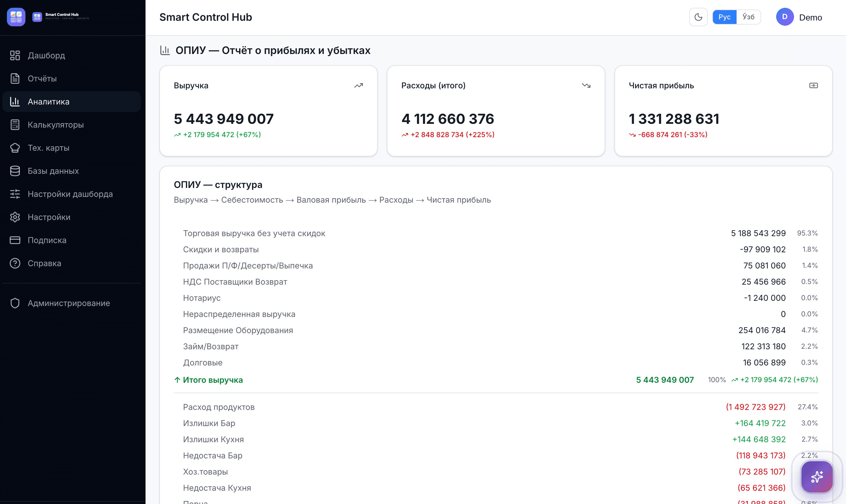Viewport: 846px width, 504px height.
Task: Click the ОПИУ — структура heading
Action: tap(218, 185)
